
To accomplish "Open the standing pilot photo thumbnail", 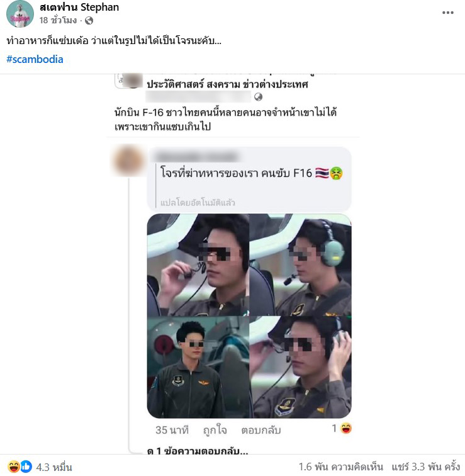I will (x=198, y=367).
